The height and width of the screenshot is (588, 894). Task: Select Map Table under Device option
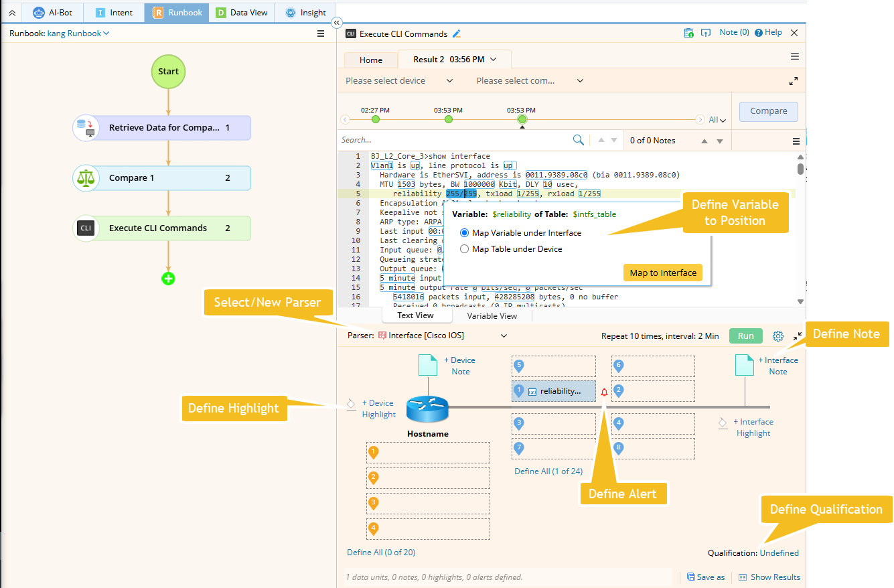click(465, 249)
